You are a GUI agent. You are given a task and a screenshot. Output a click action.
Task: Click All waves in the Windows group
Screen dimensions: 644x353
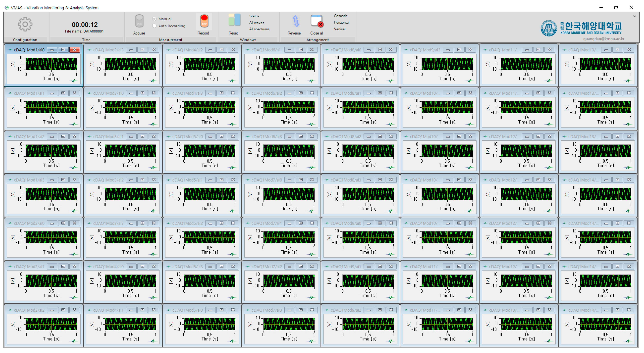click(x=256, y=23)
